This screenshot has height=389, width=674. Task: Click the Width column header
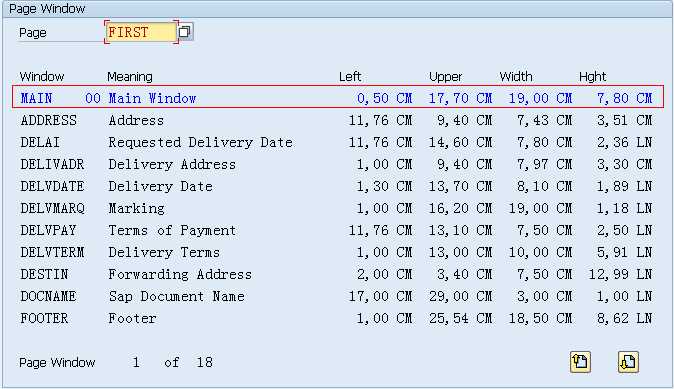pyautogui.click(x=516, y=77)
